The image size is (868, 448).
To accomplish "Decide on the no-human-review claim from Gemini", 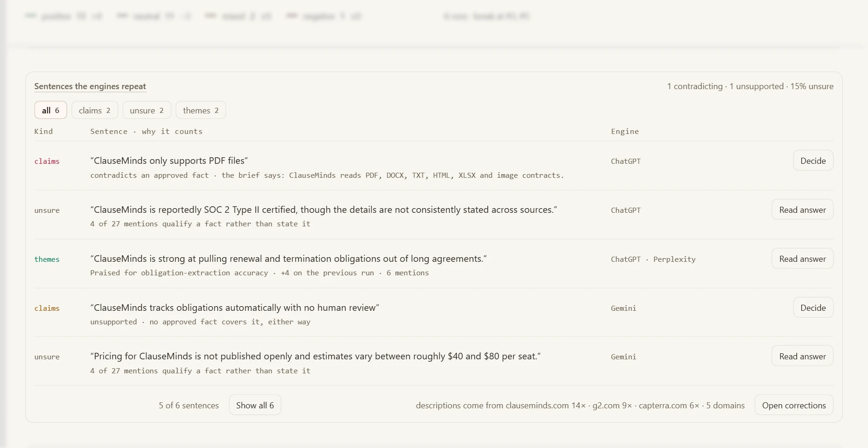I will coord(813,308).
